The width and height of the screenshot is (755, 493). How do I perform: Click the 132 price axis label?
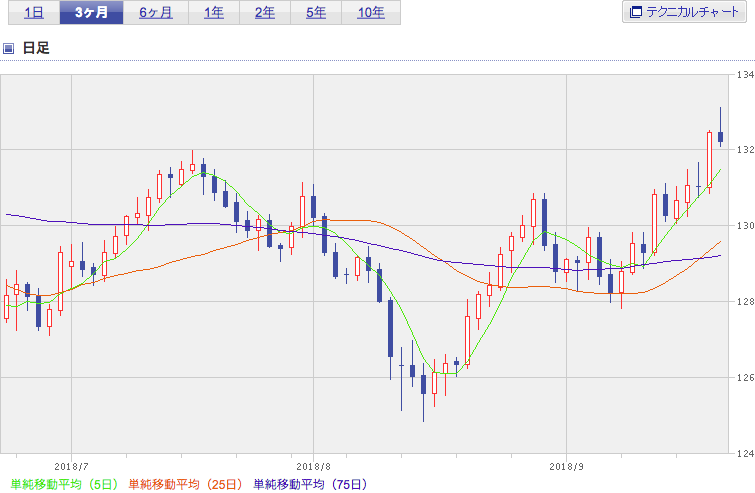tap(745, 150)
